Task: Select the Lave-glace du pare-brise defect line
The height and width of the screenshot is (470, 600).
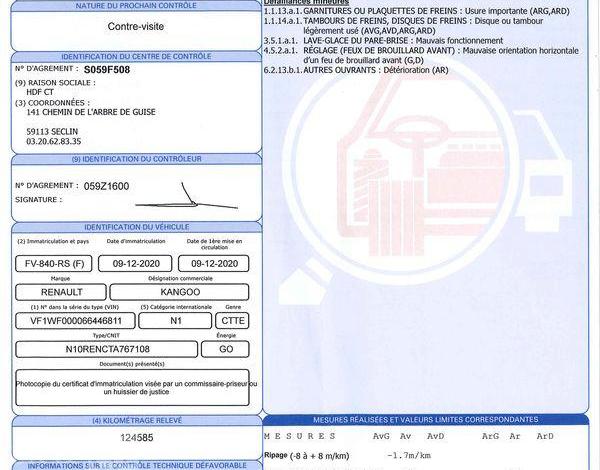Action: (x=372, y=40)
